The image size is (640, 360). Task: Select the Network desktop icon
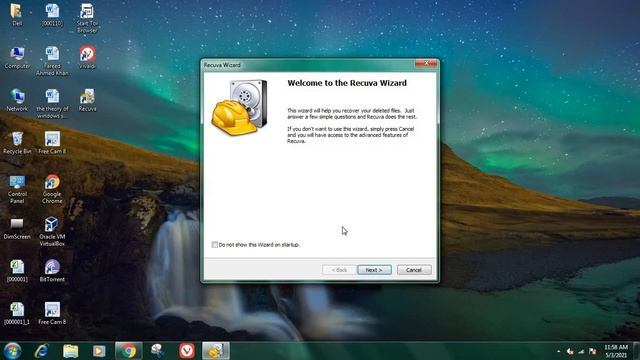[17, 100]
